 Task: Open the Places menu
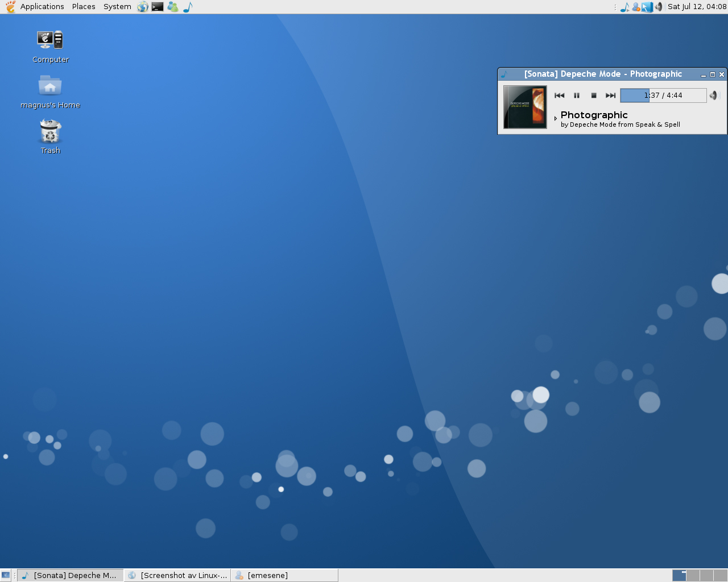tap(84, 7)
